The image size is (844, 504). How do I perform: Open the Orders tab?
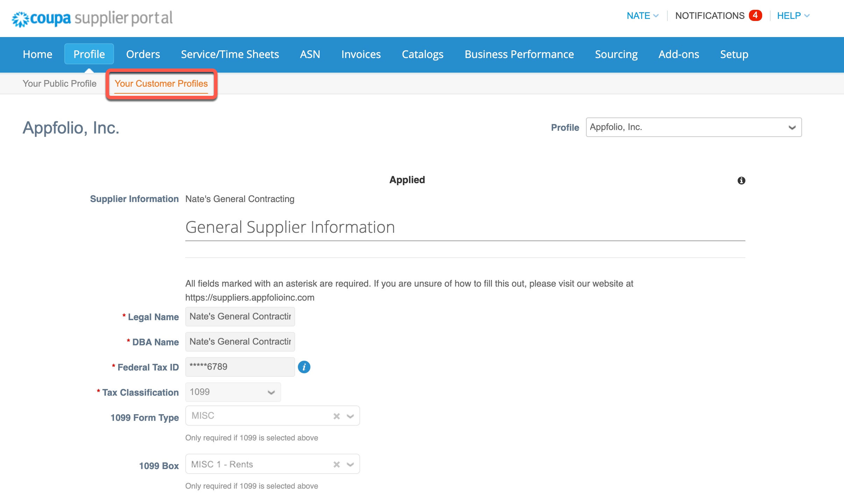click(x=143, y=54)
